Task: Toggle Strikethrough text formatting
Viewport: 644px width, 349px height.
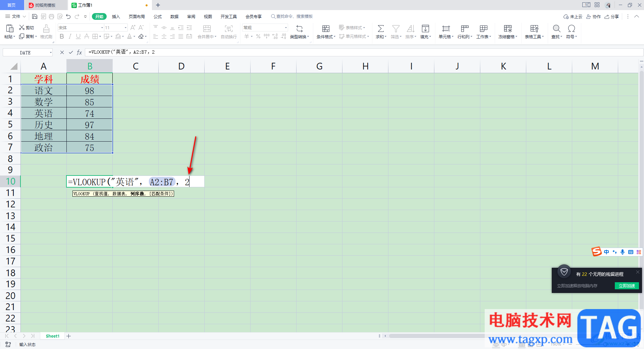Action: pos(87,36)
